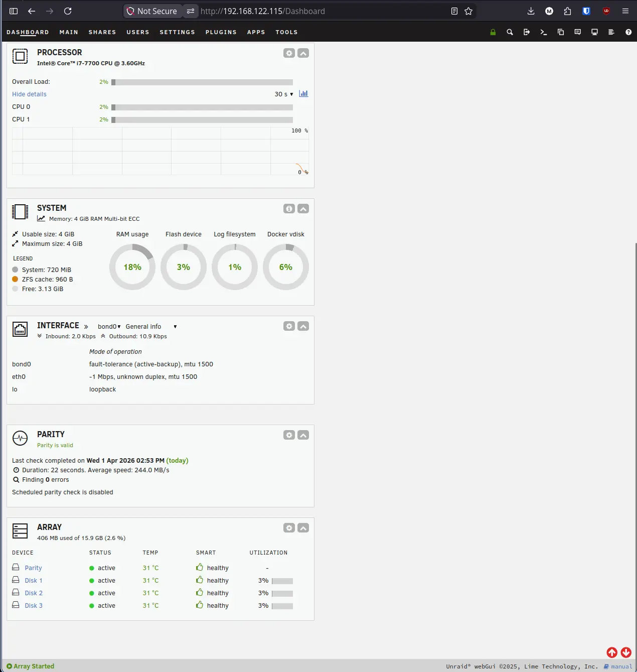Viewport: 637px width, 672px height.
Task: Go to the Main tab
Action: point(69,32)
